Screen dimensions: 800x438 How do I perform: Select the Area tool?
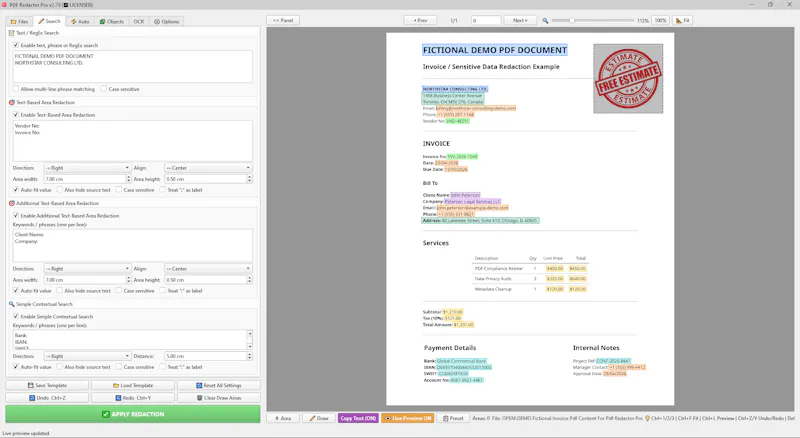tap(283, 418)
